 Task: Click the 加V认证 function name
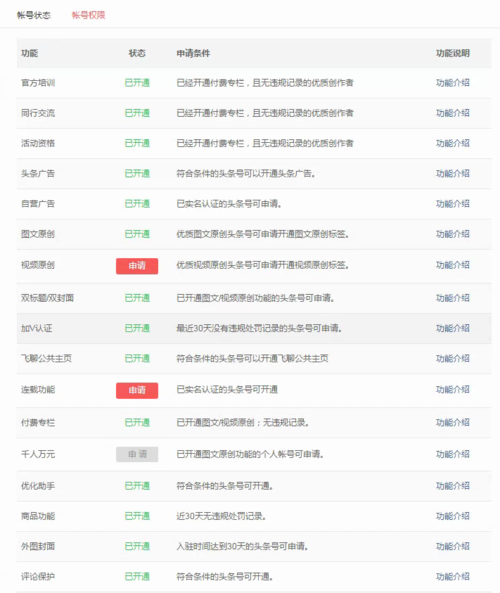pyautogui.click(x=37, y=328)
